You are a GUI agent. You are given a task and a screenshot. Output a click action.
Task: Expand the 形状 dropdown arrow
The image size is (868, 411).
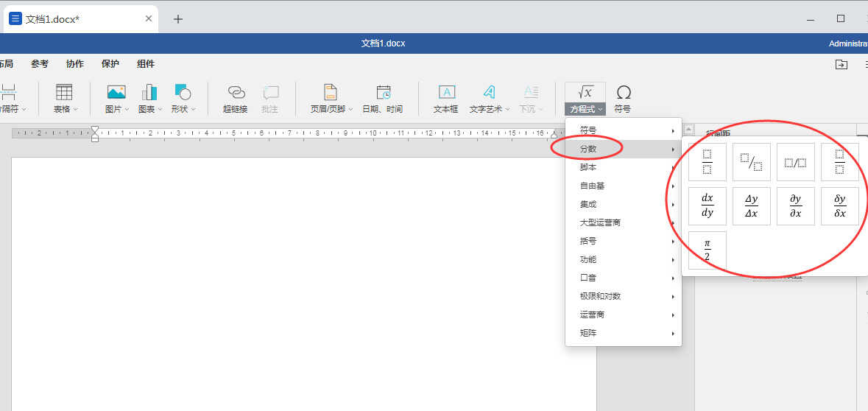[x=194, y=110]
